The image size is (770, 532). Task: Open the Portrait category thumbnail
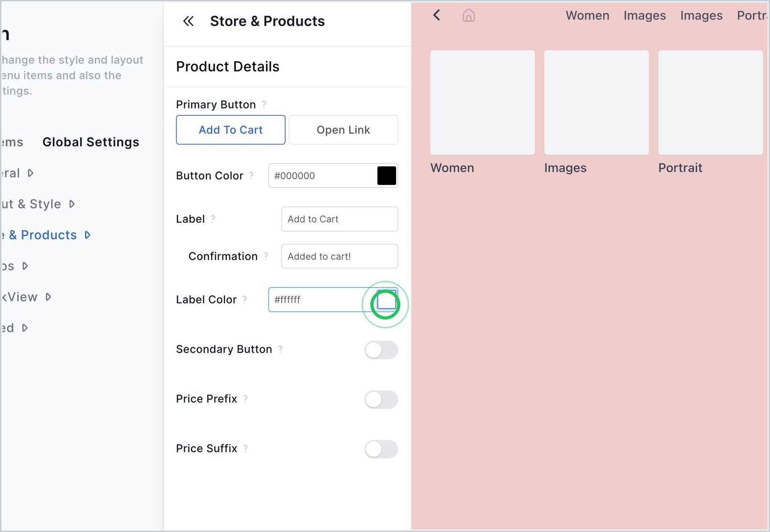[711, 102]
